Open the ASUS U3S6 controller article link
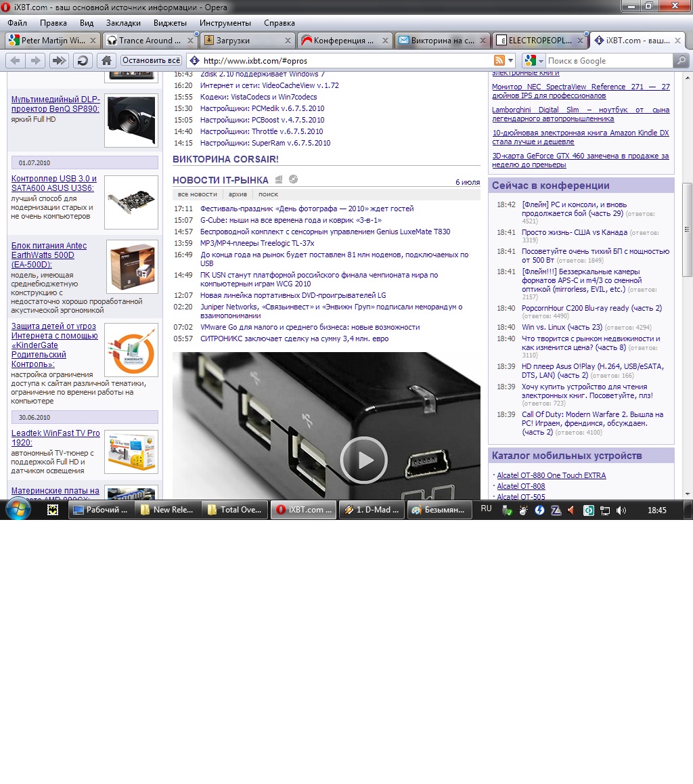The height and width of the screenshot is (784, 693). click(x=54, y=183)
